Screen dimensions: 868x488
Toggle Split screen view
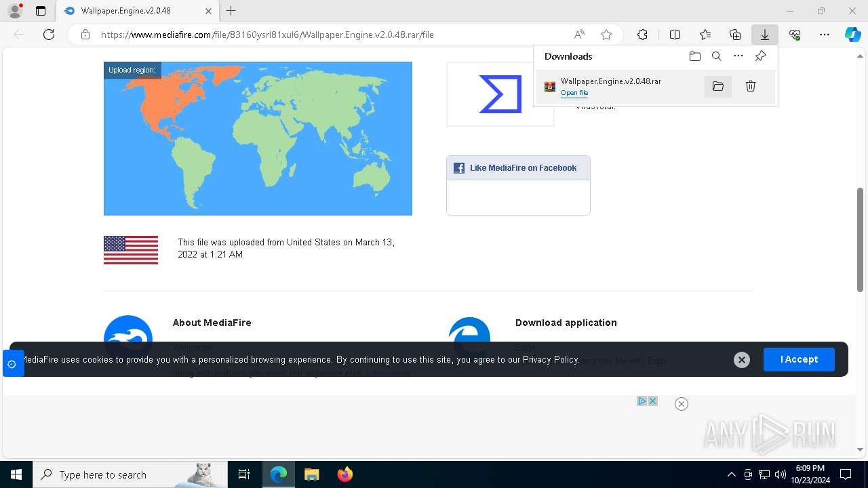pyautogui.click(x=675, y=35)
